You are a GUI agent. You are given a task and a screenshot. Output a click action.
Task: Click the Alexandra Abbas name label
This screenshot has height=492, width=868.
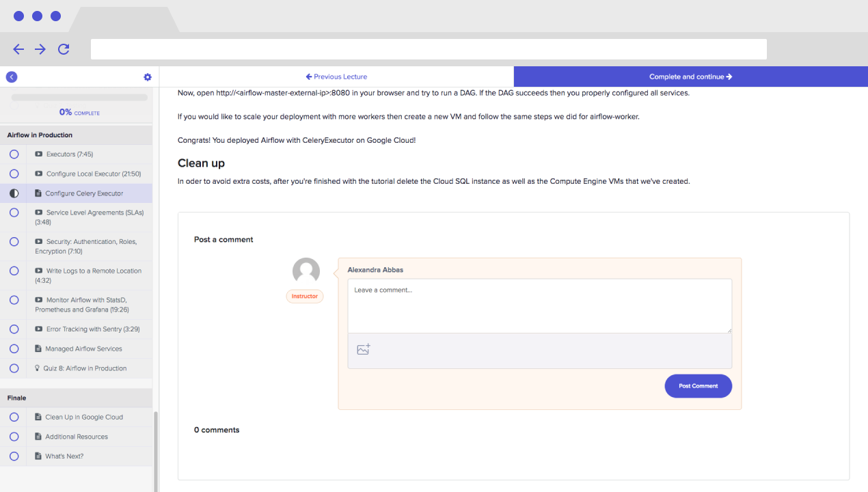375,270
